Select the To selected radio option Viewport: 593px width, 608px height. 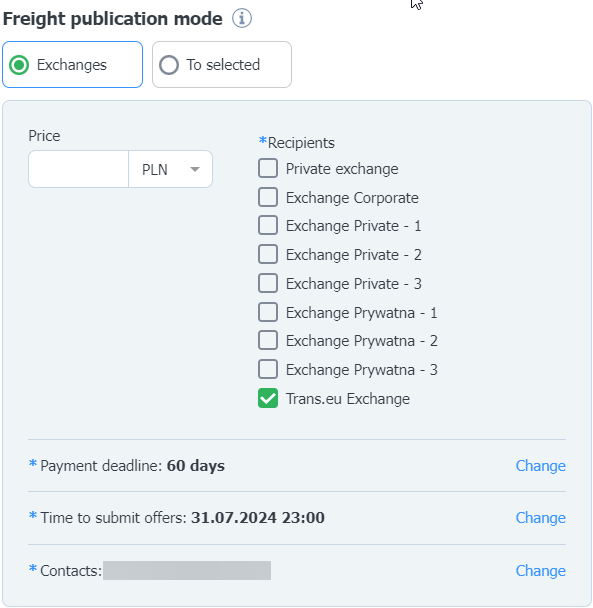(222, 65)
